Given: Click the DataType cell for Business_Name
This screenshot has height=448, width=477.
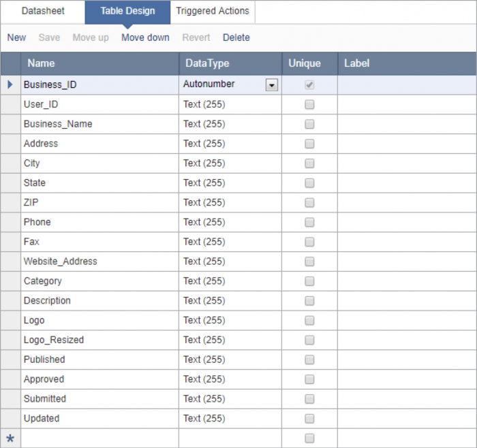Looking at the screenshot, I should 230,125.
